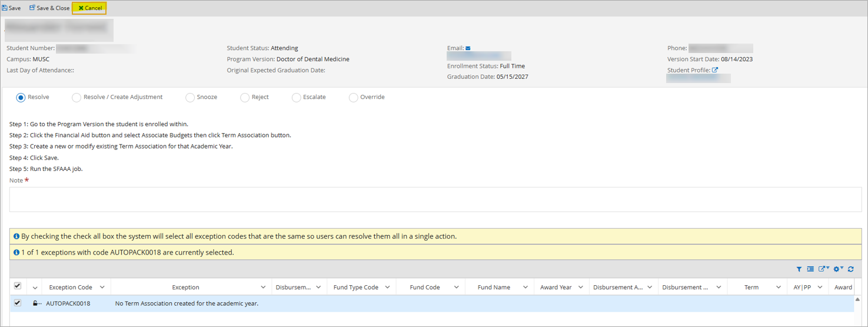Open AY|PP column menu arrow
This screenshot has height=327, width=868.
820,288
